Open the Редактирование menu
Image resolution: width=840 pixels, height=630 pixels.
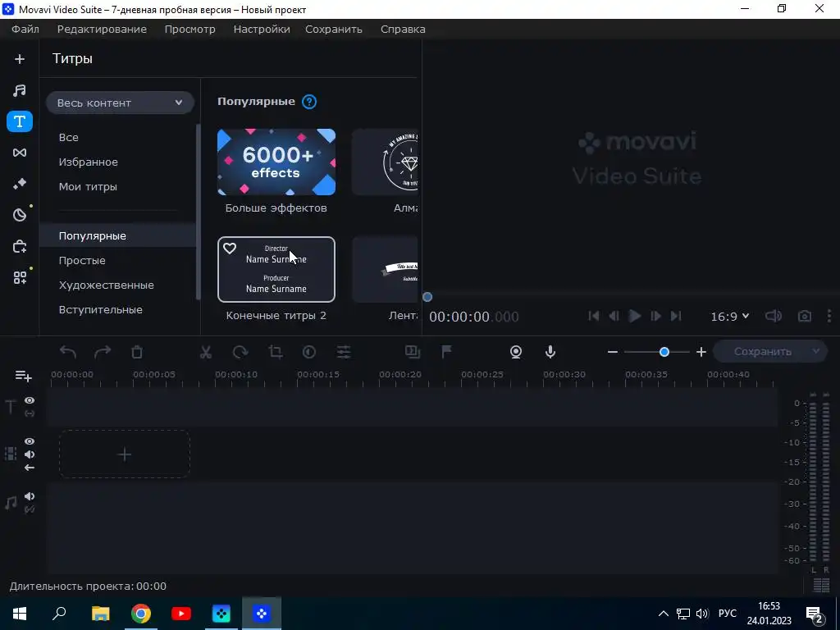click(102, 30)
